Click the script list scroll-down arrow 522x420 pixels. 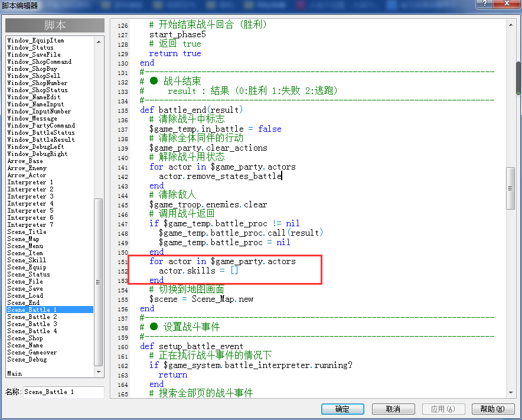pyautogui.click(x=99, y=372)
